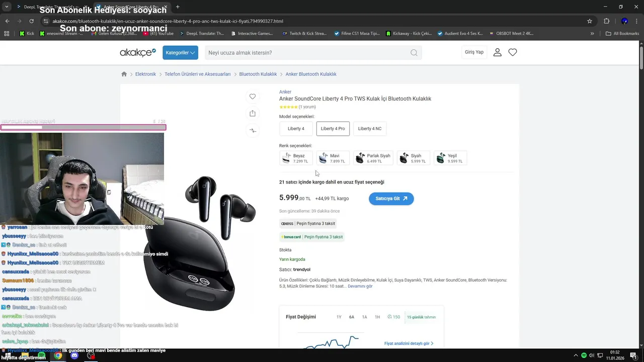Choose the Beyaz color option

point(296,158)
